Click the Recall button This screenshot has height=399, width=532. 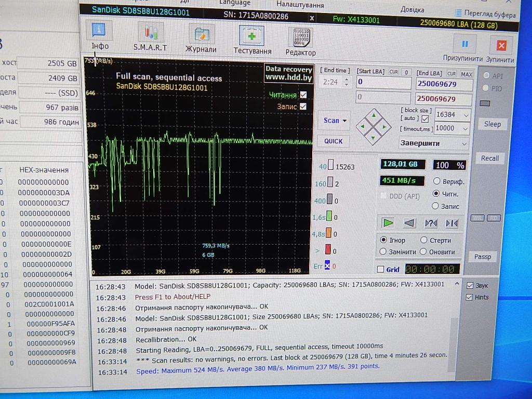coord(489,158)
